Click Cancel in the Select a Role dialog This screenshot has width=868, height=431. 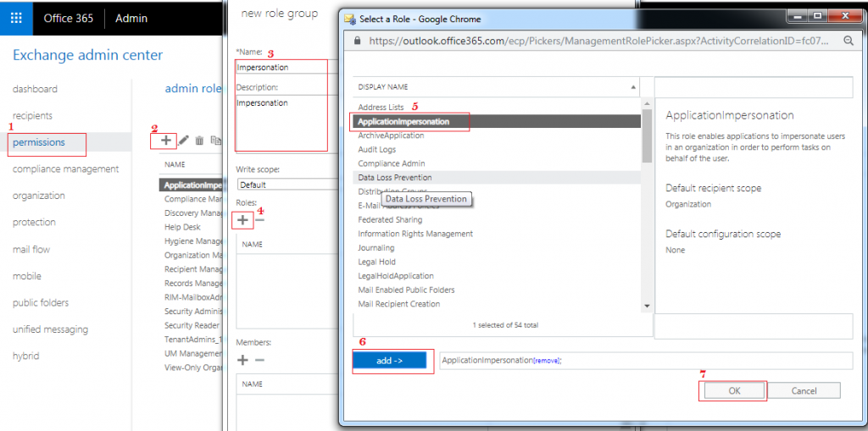pos(804,390)
